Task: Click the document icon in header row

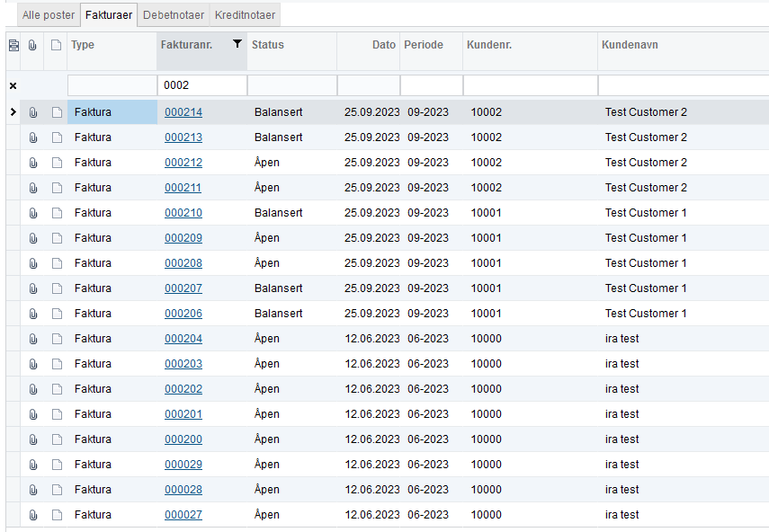Action: [x=57, y=45]
